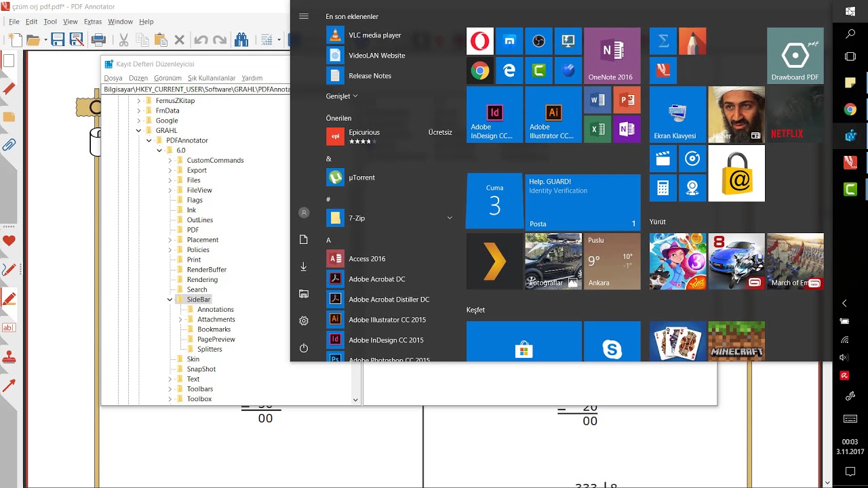
Task: Open the Camtasia green tile
Action: click(x=538, y=70)
